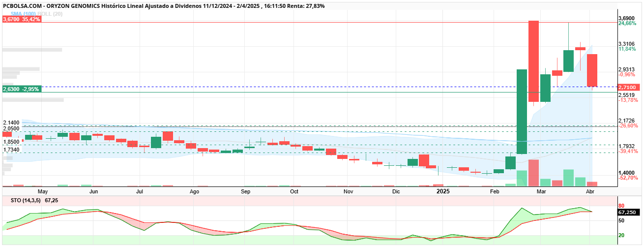Click the -13,78% percentage axis label

click(628, 100)
